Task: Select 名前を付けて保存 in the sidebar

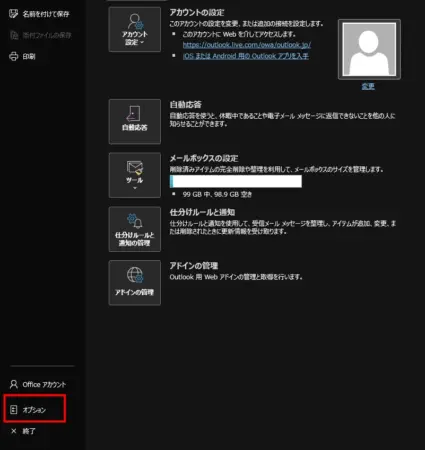Action: pos(39,14)
